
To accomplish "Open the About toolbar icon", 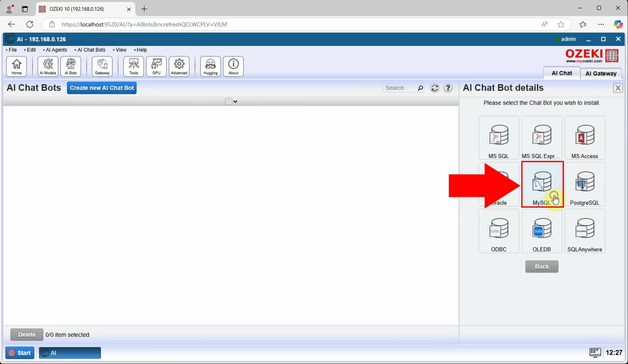I will pyautogui.click(x=233, y=66).
